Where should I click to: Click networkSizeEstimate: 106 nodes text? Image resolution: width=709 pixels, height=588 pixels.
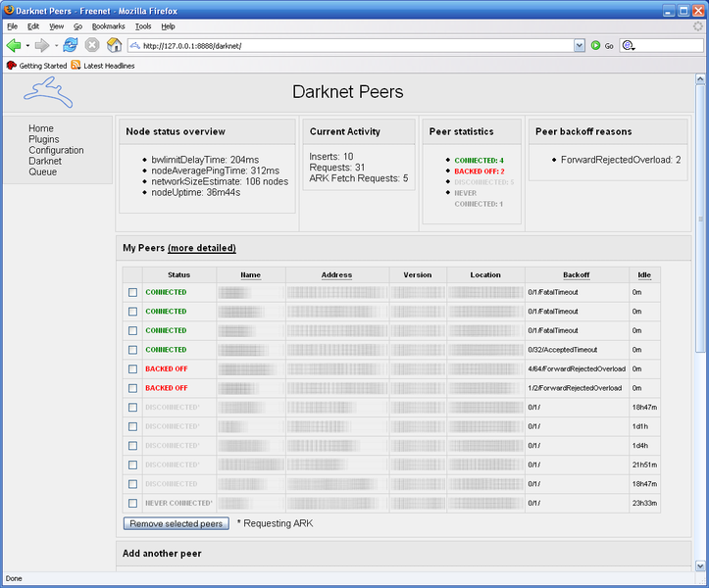(220, 181)
